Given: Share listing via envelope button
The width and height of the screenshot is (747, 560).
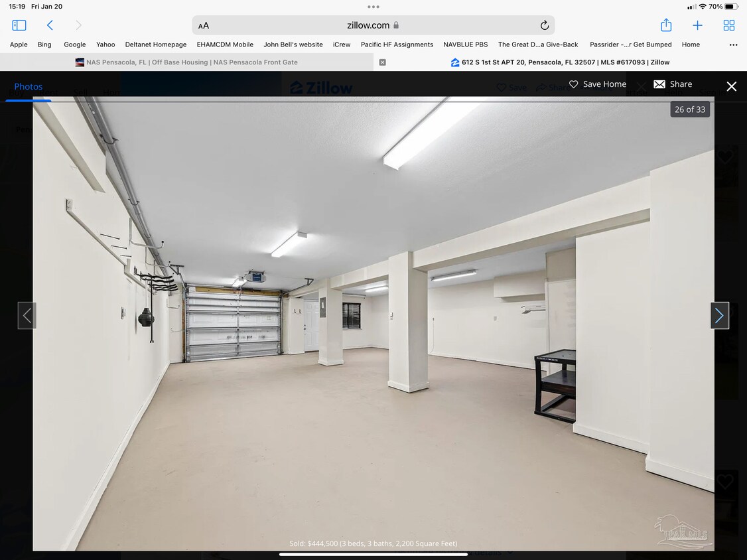Looking at the screenshot, I should pos(673,84).
